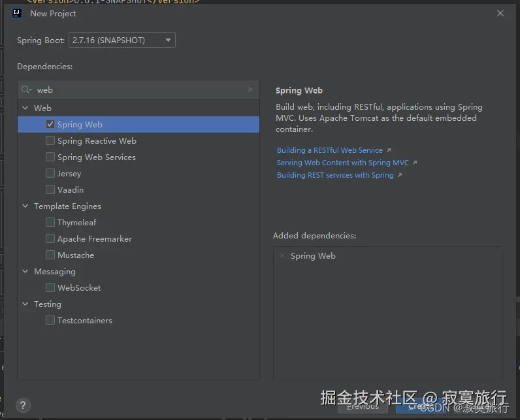Open Building REST services with Spring link

[x=335, y=175]
